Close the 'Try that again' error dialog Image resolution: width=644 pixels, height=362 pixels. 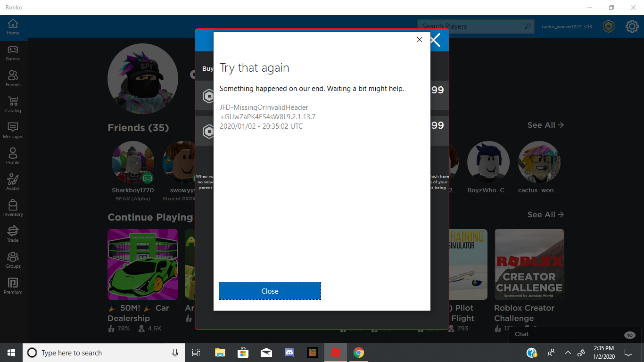[x=270, y=291]
